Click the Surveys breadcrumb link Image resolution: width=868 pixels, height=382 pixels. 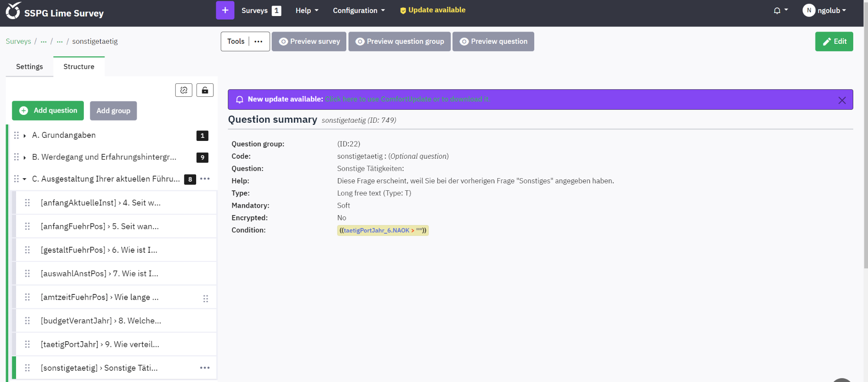pos(18,41)
